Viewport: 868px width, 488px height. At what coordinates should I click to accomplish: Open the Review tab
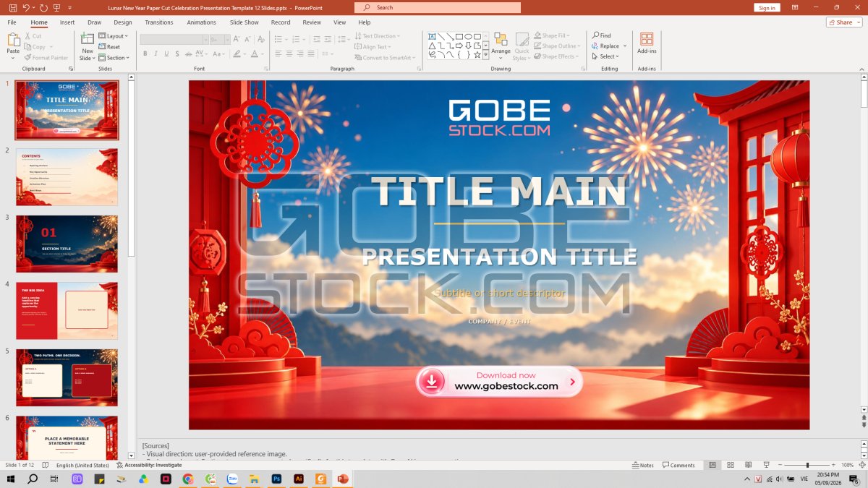[312, 22]
